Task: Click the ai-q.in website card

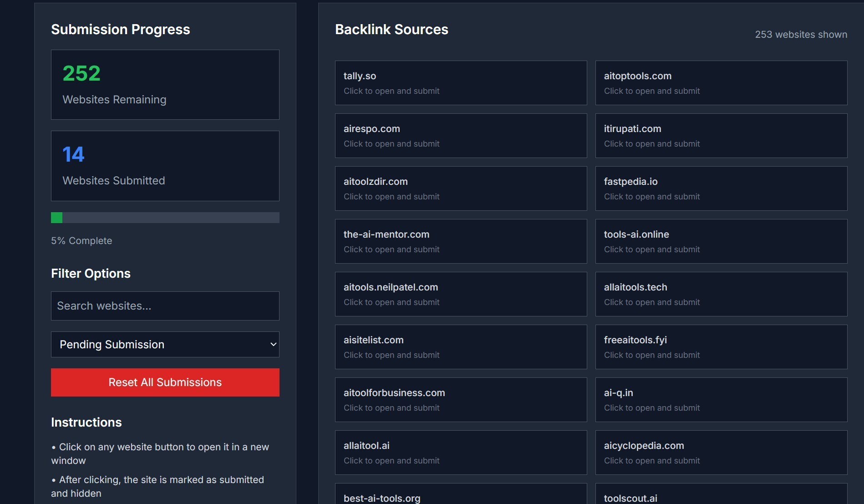Action: click(x=721, y=400)
